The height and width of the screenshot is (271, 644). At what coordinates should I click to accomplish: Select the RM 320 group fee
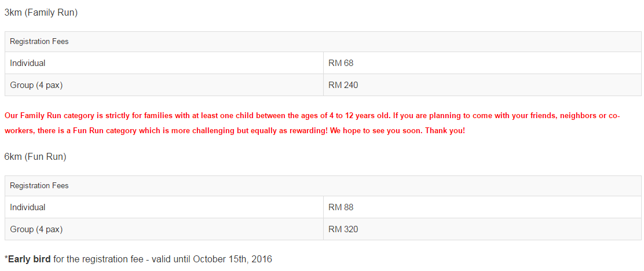tap(343, 229)
